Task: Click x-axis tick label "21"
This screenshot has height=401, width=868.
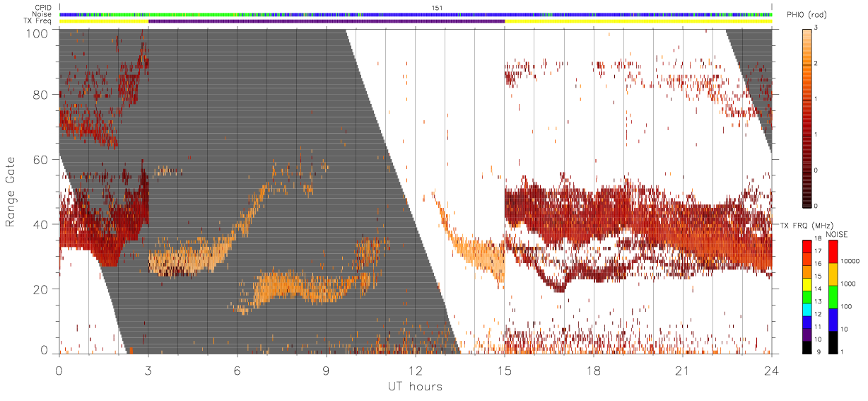Action: tap(682, 370)
